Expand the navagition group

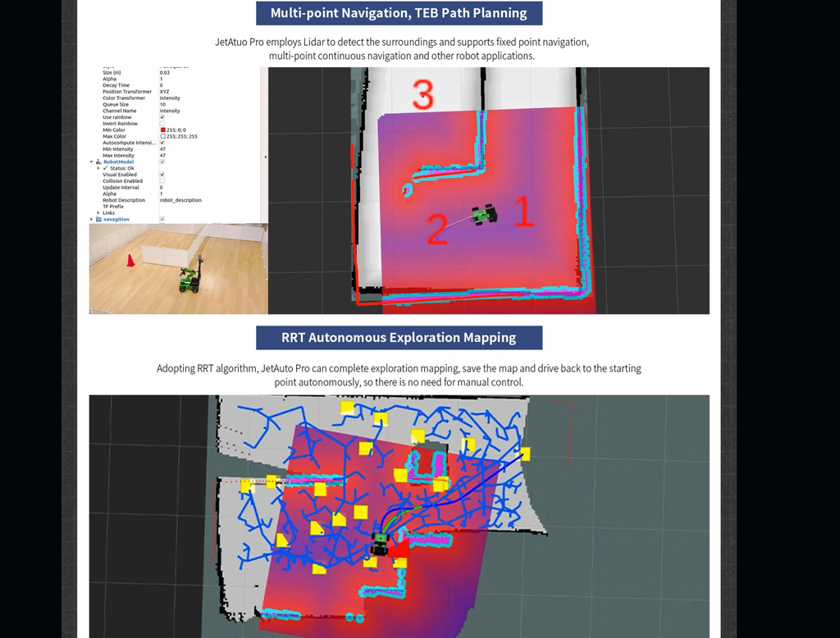[x=92, y=219]
